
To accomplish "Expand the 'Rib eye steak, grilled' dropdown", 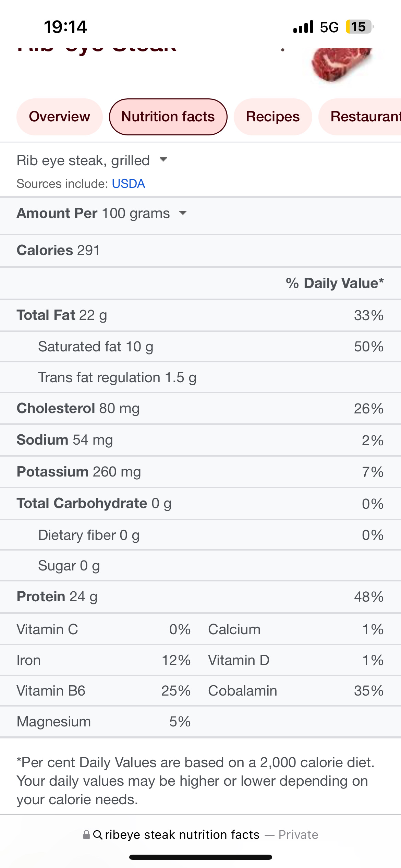I will tap(92, 160).
